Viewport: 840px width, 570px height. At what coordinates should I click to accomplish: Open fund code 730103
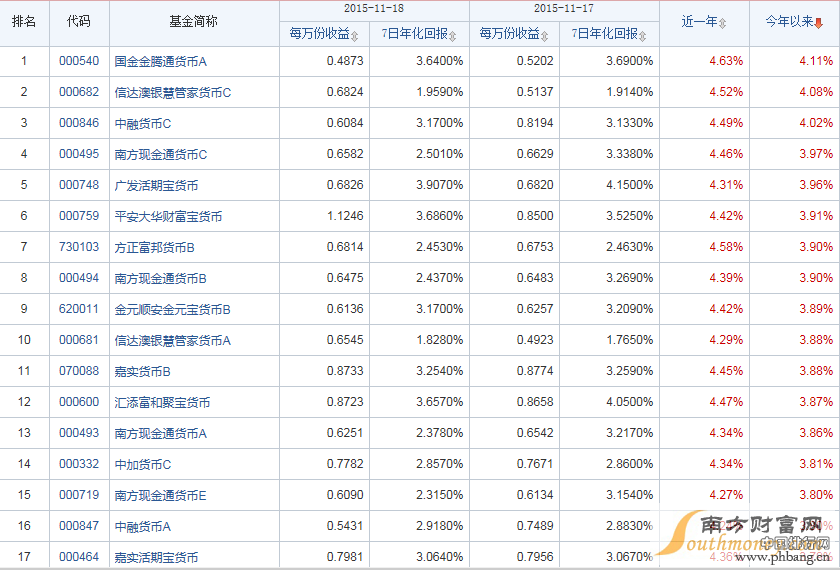[79, 248]
